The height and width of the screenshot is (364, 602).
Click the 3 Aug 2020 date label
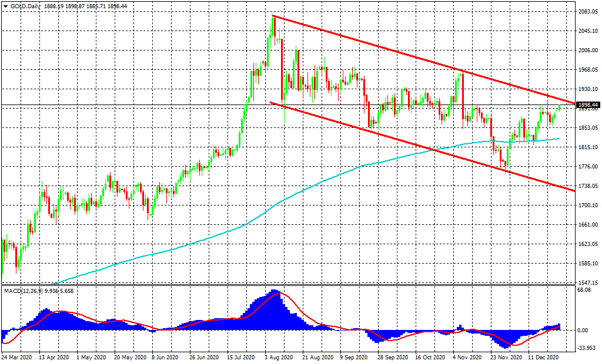click(x=279, y=356)
